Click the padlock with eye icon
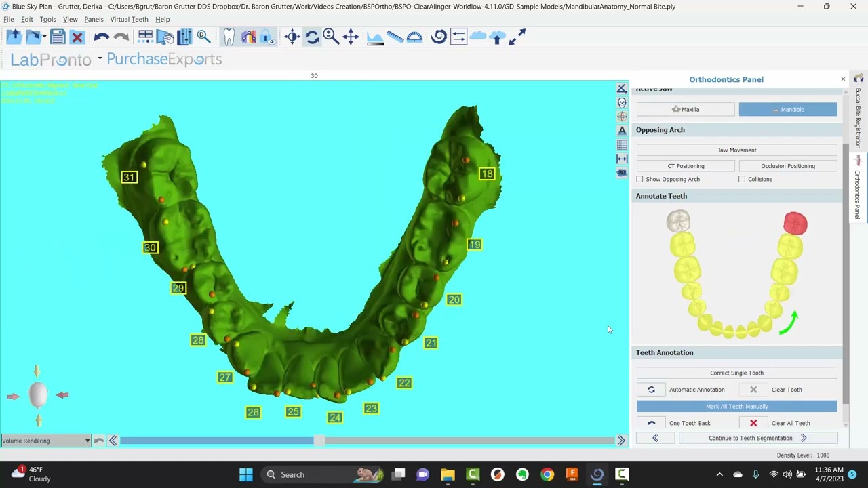 [x=267, y=37]
